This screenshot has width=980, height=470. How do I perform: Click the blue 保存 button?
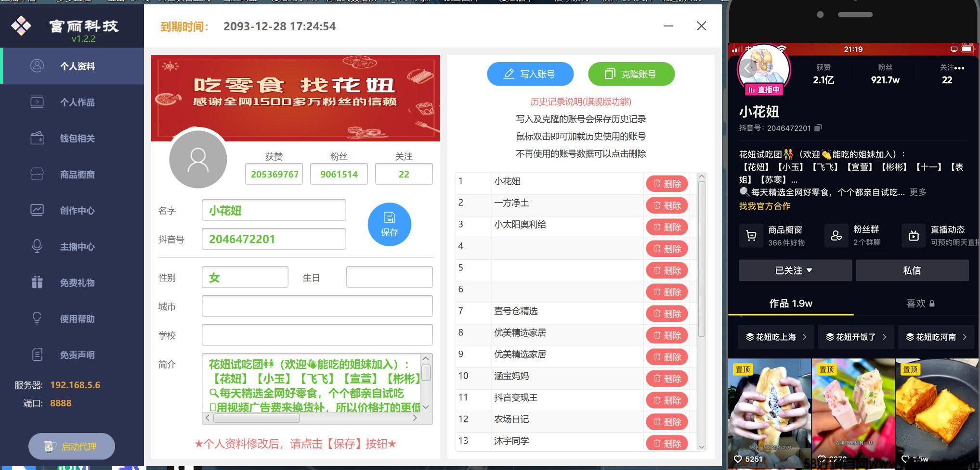(390, 224)
